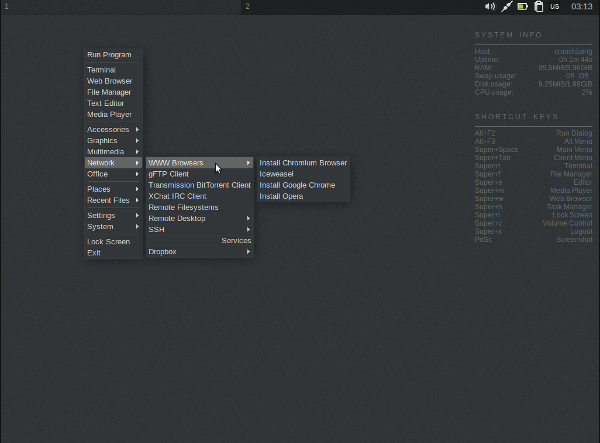Screen dimensions: 600x443
Task: Expand the Settings submenu
Action: [112, 215]
